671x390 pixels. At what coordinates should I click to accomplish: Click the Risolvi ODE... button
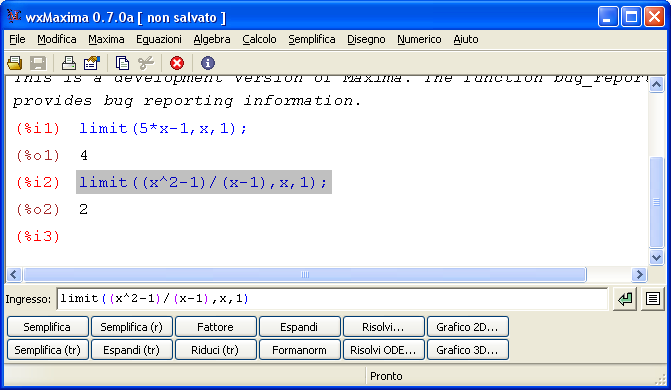[383, 350]
